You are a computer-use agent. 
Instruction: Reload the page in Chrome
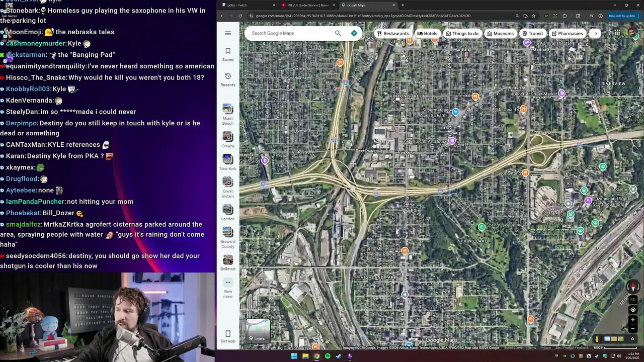click(x=240, y=16)
